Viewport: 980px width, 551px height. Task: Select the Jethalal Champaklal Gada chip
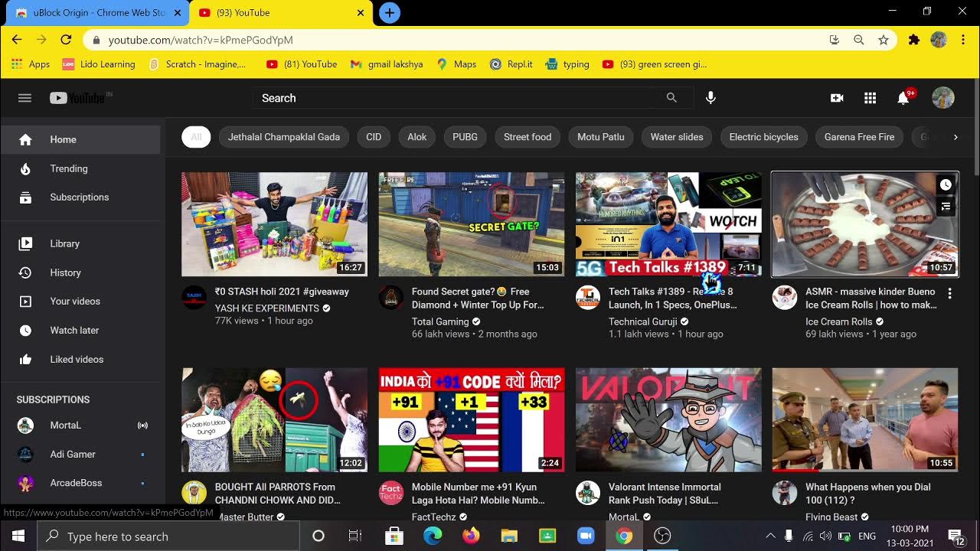(284, 137)
